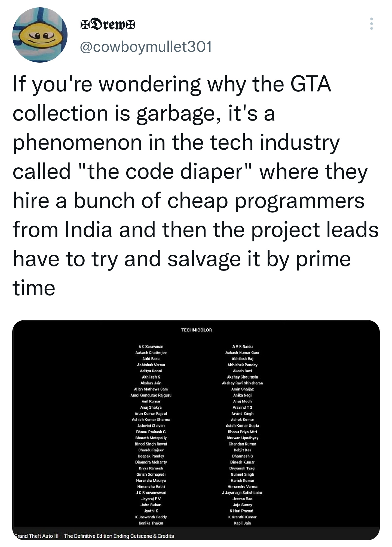
Task: Open the three-dot more options menu
Action: tap(371, 24)
